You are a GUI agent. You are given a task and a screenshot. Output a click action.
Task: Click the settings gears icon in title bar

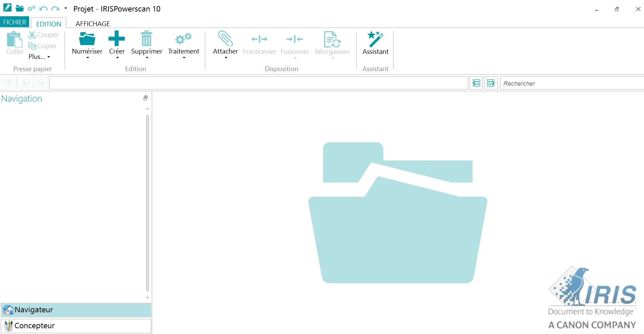tap(32, 8)
